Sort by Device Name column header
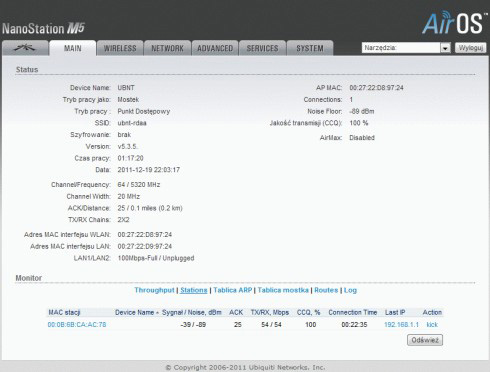This screenshot has width=490, height=372. (x=134, y=312)
